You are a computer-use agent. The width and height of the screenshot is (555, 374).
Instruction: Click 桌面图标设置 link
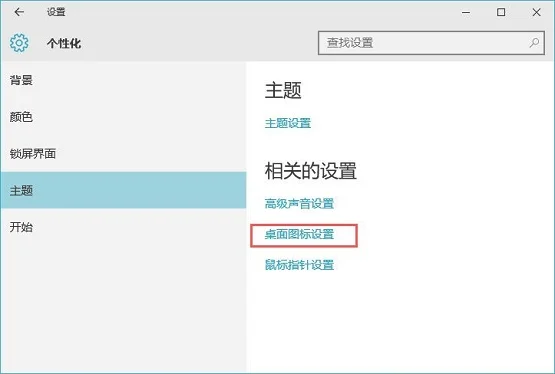coord(299,234)
